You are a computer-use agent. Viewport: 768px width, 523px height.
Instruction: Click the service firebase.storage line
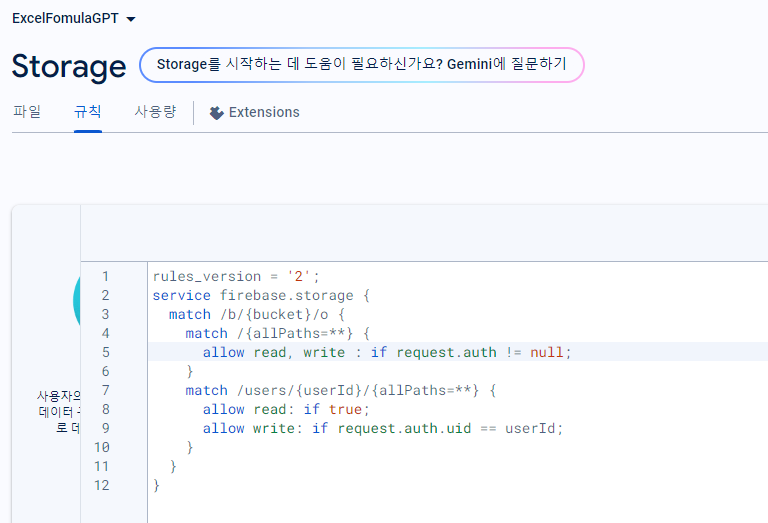tap(261, 295)
